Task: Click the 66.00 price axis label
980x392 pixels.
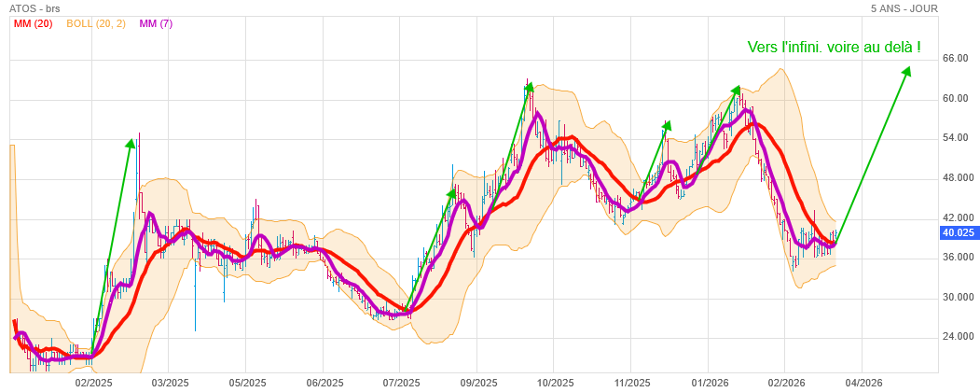Action: [954, 58]
